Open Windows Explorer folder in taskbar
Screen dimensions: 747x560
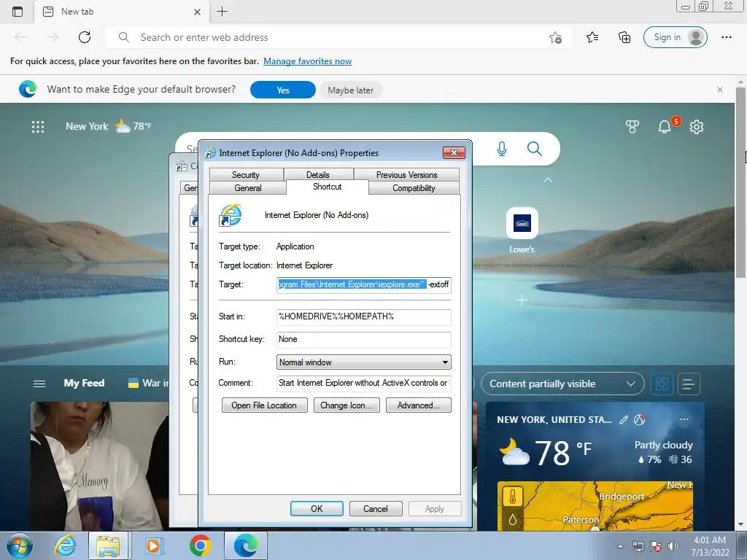[108, 545]
